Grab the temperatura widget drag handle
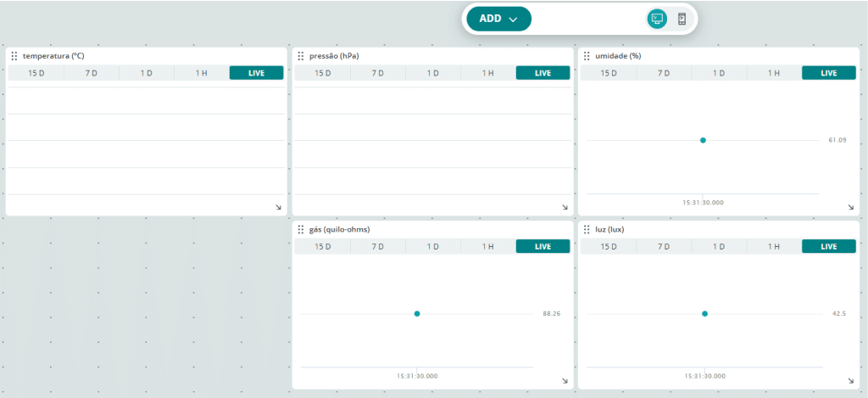868x398 pixels. click(x=14, y=56)
